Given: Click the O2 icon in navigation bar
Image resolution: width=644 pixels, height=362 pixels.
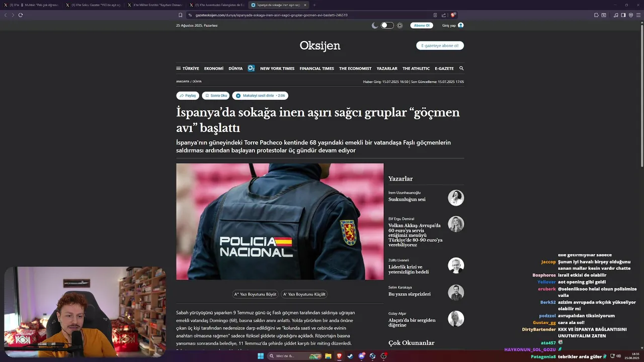Looking at the screenshot, I should point(251,68).
